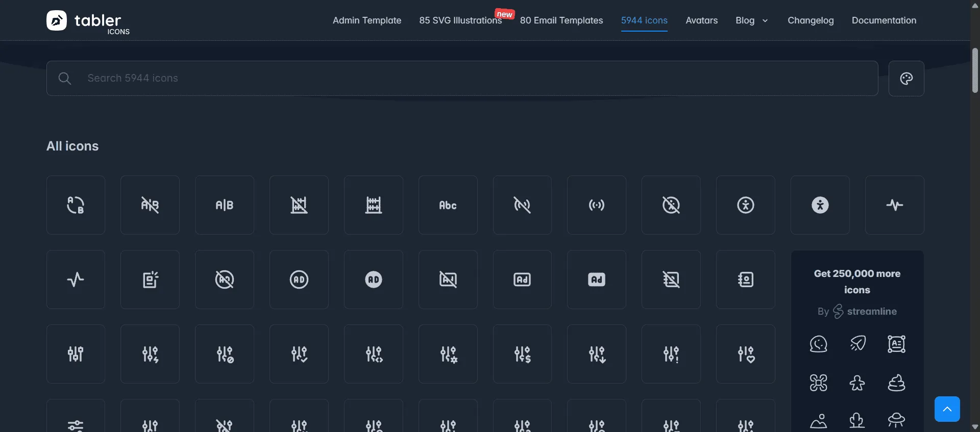This screenshot has height=432, width=980.
Task: Click the Streamline crystal ball icon
Action: (x=818, y=344)
